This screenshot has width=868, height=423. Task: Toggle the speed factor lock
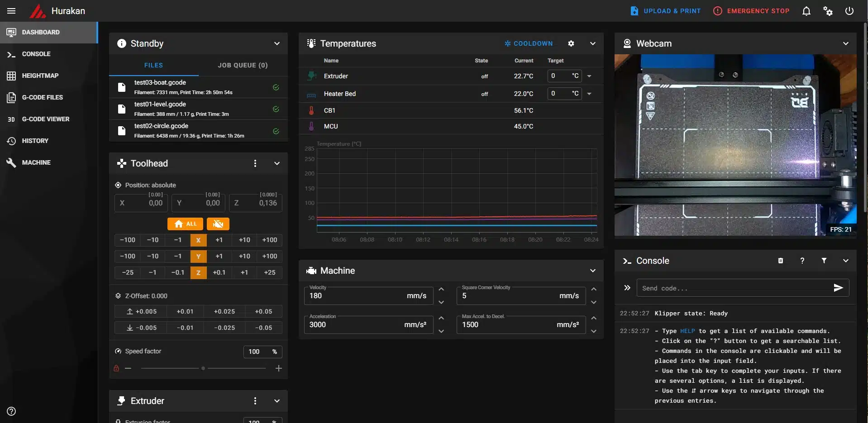click(116, 368)
